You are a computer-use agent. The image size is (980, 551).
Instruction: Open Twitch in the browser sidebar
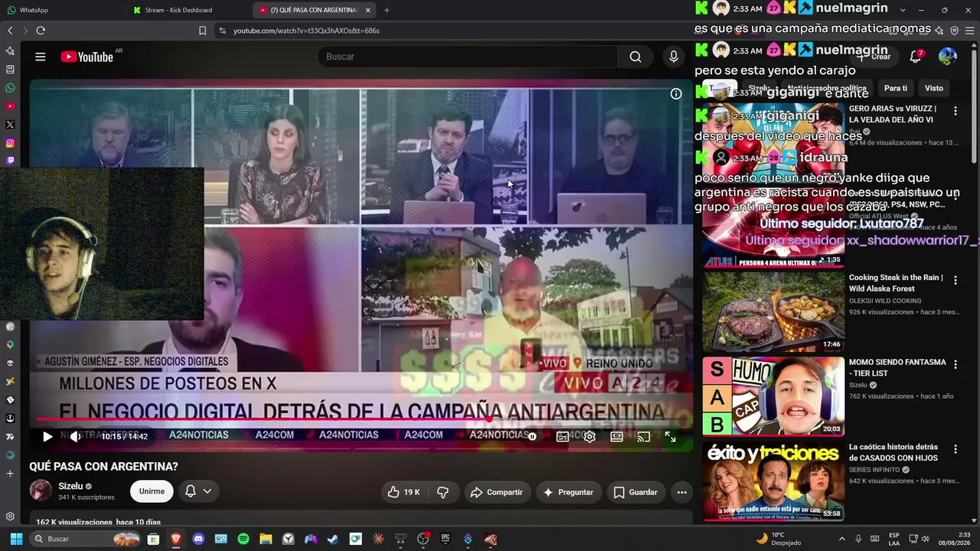pos(10,161)
